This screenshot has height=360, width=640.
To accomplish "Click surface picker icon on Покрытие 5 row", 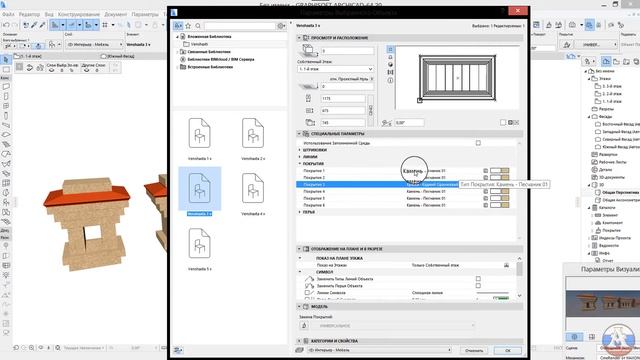I will (486, 198).
